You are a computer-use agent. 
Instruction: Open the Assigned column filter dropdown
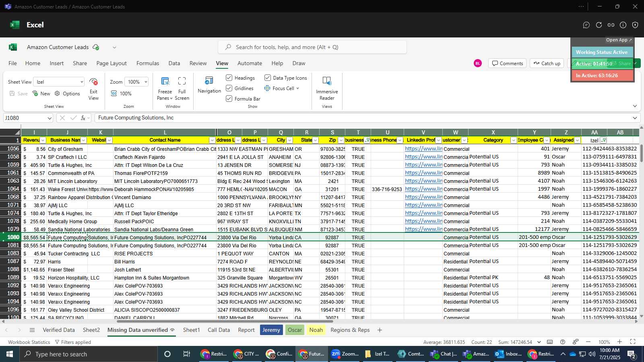click(577, 140)
